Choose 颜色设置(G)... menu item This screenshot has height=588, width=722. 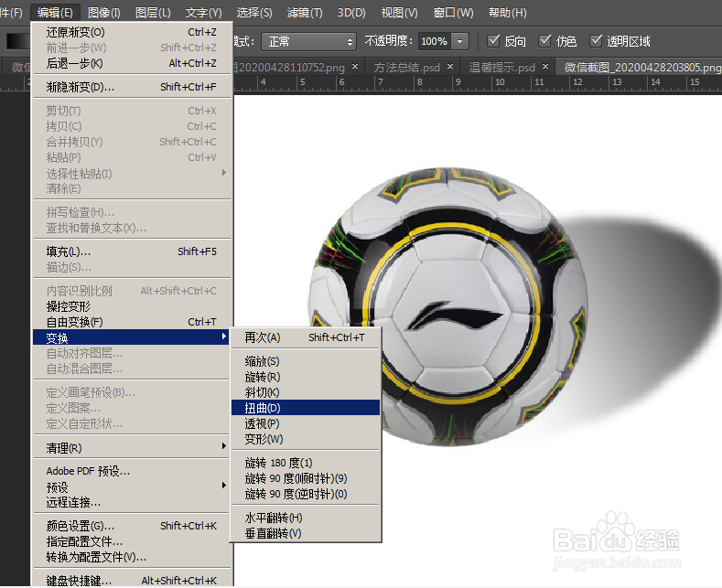coord(131,526)
